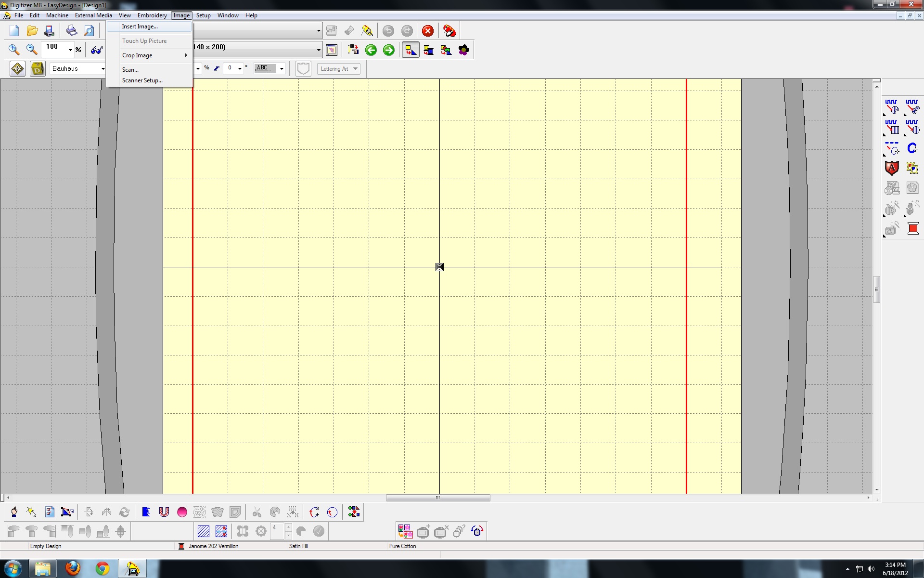Toggle the magenta circle fill button
This screenshot has height=578, width=924.
182,512
